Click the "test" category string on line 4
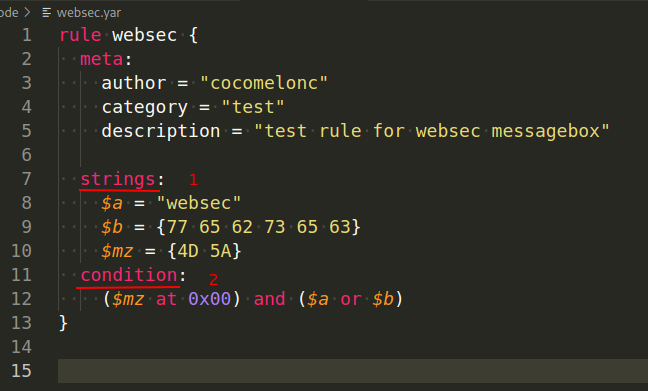This screenshot has height=391, width=648. (x=253, y=107)
